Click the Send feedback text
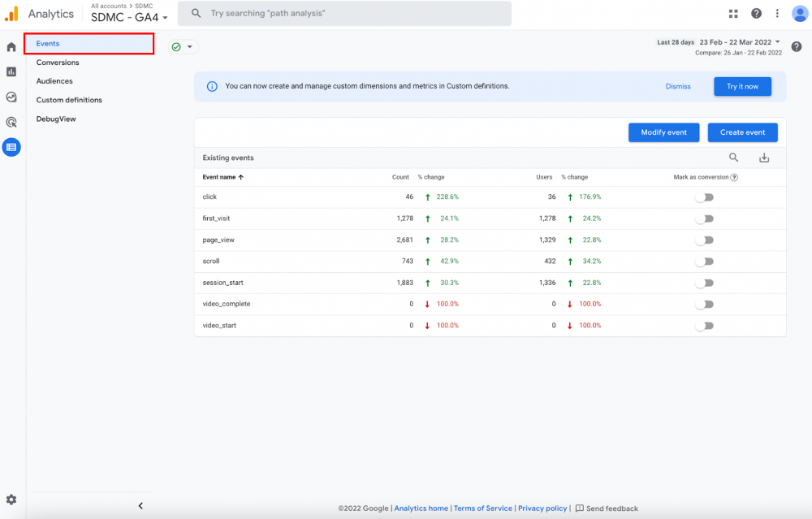This screenshot has height=519, width=812. [x=612, y=508]
